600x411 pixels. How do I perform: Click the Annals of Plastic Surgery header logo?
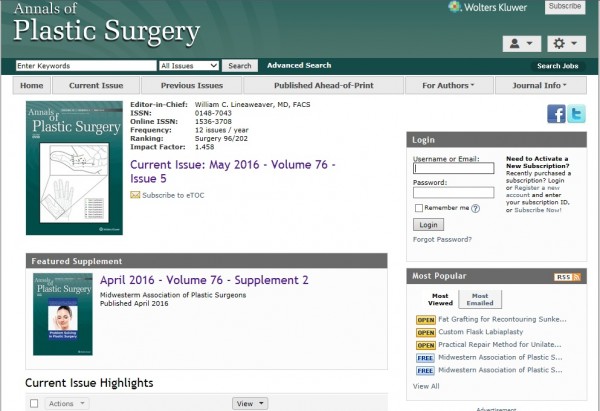106,24
